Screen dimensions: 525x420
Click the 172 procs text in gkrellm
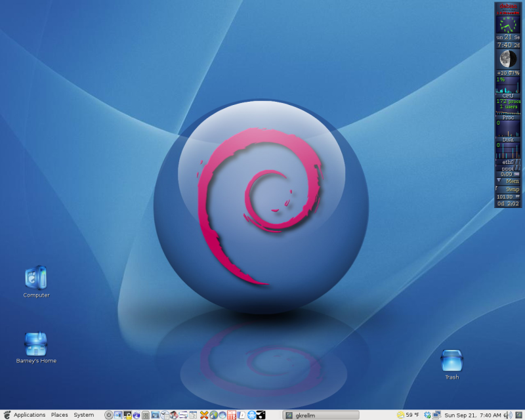coord(508,101)
